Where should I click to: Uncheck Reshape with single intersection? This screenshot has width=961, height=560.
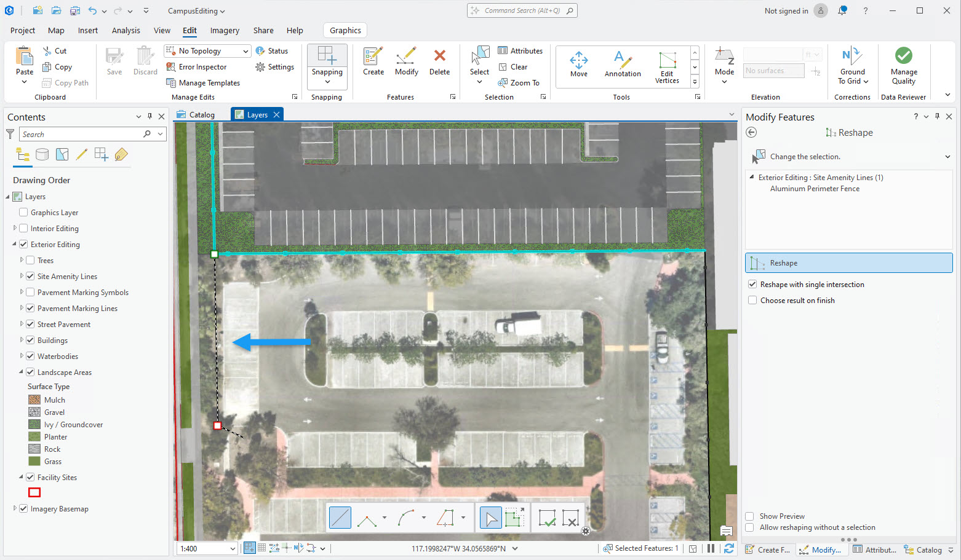[x=752, y=285]
